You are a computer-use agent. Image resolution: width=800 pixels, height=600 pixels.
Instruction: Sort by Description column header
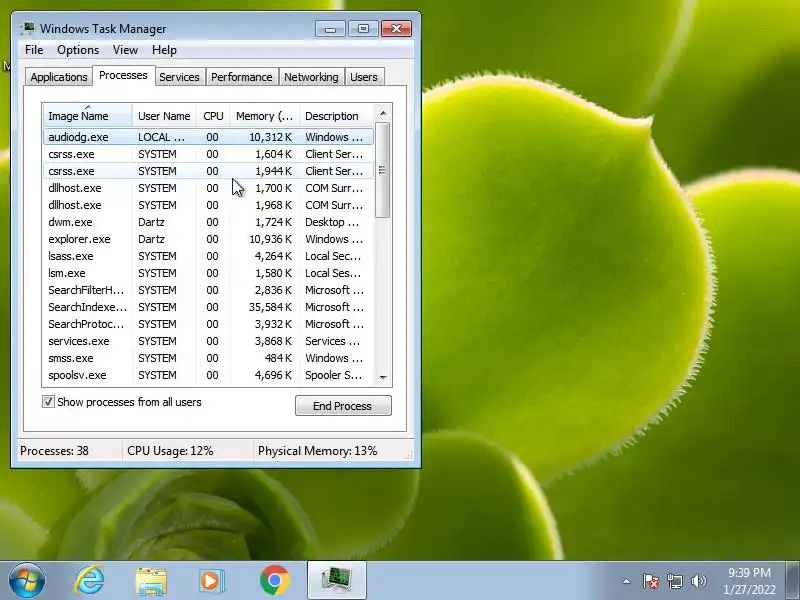337,116
